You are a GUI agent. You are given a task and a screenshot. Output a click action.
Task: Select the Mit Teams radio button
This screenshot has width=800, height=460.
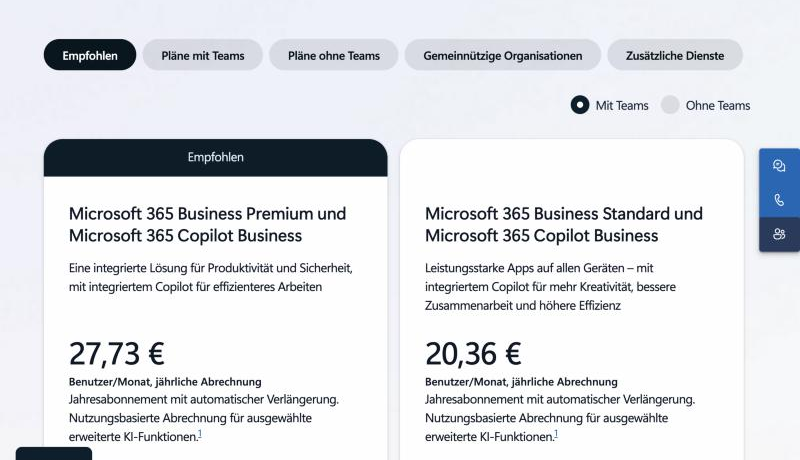click(x=580, y=105)
